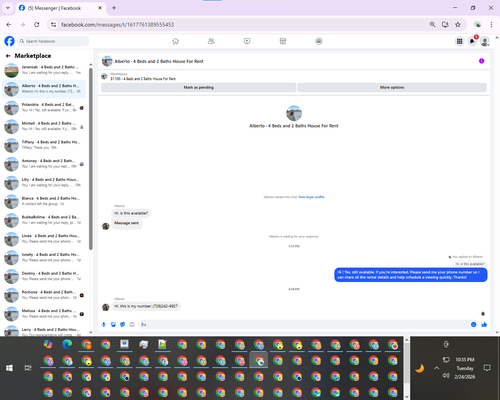Open the Gaming tab icon in the top nav
The height and width of the screenshot is (400, 500).
click(x=319, y=41)
